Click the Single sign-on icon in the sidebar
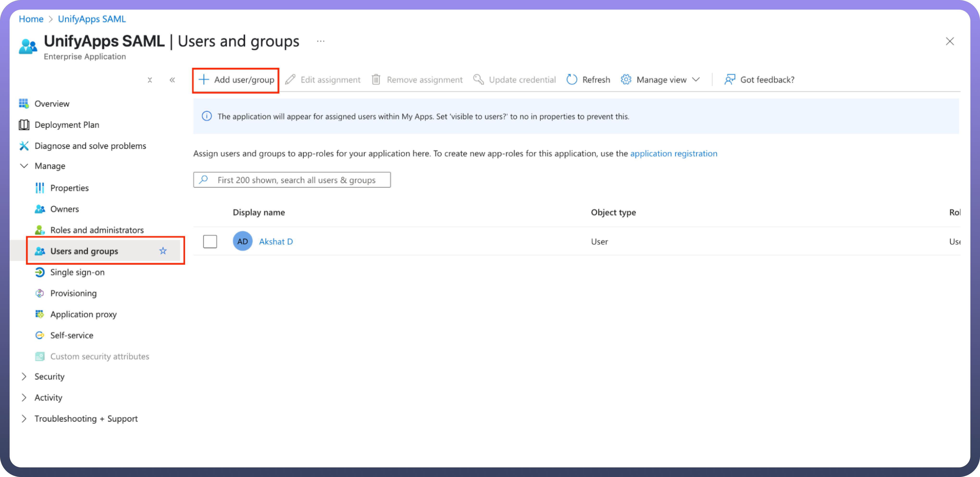980x477 pixels. [40, 272]
